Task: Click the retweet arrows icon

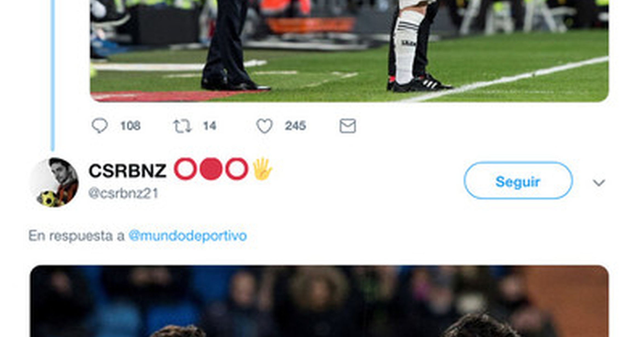Action: coord(182,126)
